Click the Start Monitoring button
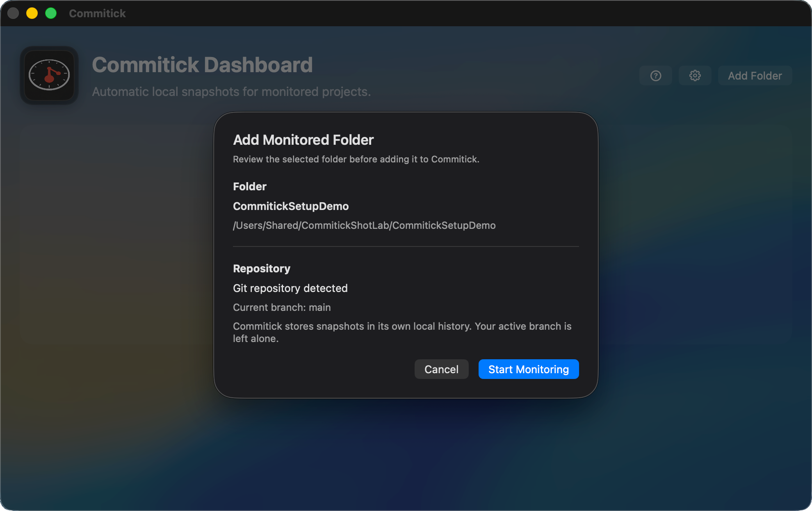 tap(528, 369)
